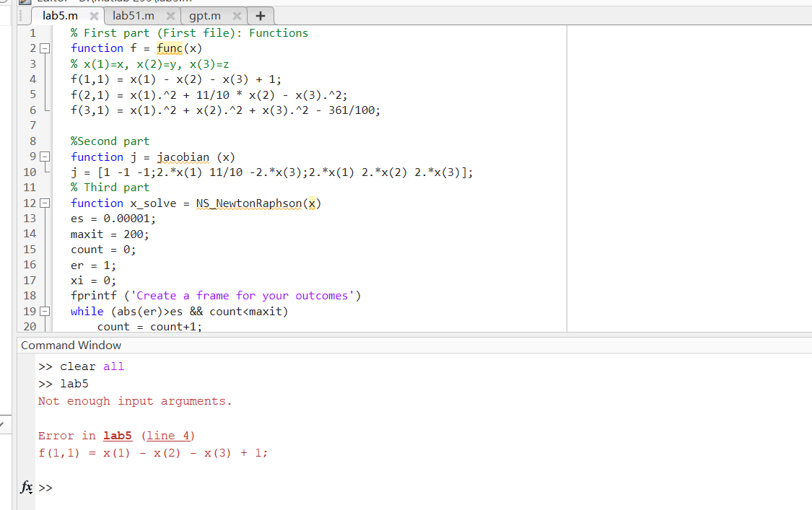Close the gpt.m tab with its X icon

236,15
